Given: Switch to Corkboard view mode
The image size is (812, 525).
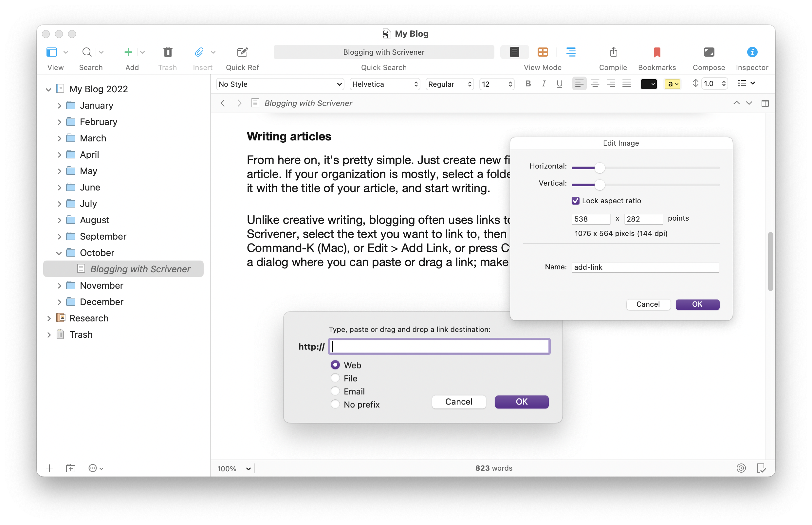Looking at the screenshot, I should [x=542, y=52].
